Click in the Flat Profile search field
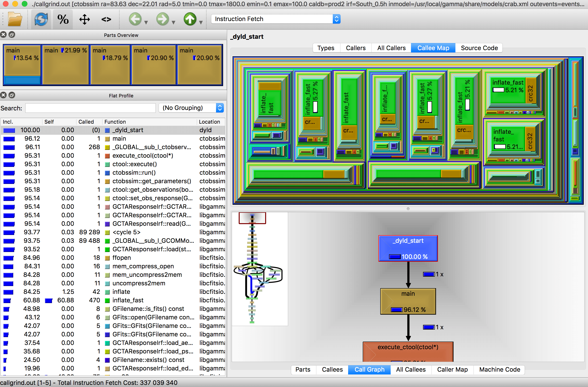Viewport: 588px width, 387px height. (x=91, y=108)
